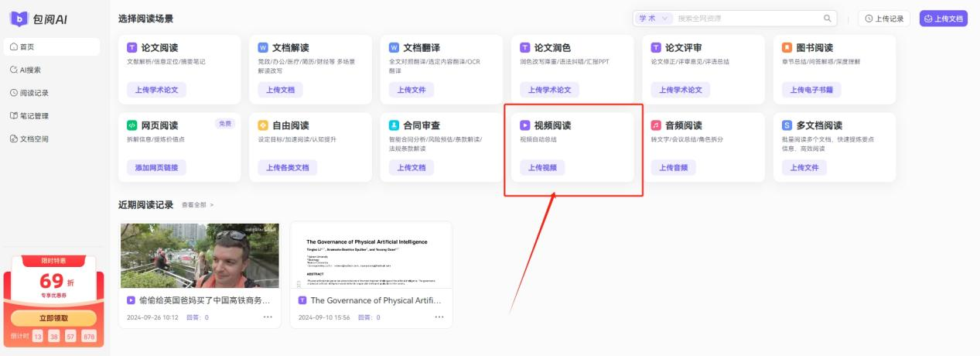Click the blue S icon beside 多文档阅读
Viewport: 980px width, 356px height.
787,125
